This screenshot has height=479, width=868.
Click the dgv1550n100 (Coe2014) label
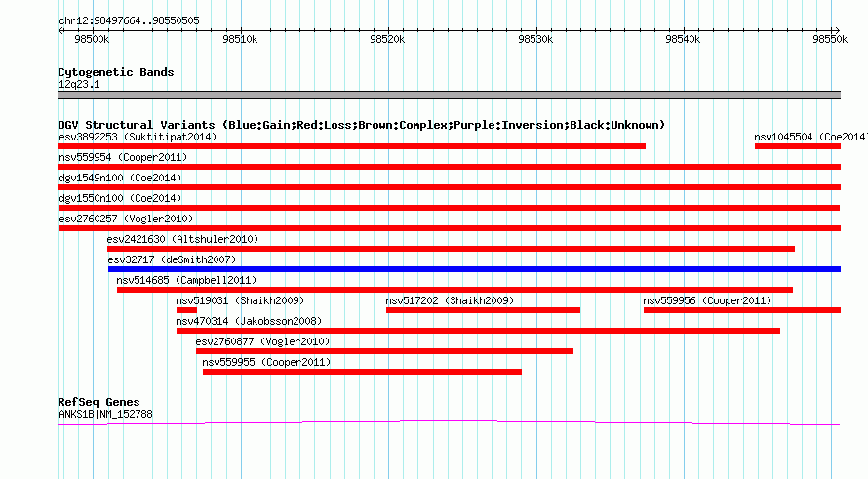click(x=120, y=198)
